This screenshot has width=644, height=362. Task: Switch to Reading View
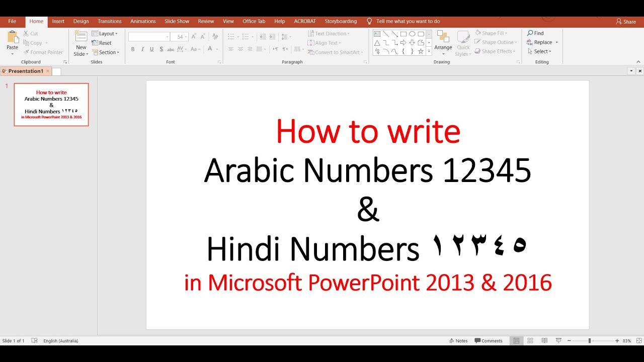click(544, 341)
